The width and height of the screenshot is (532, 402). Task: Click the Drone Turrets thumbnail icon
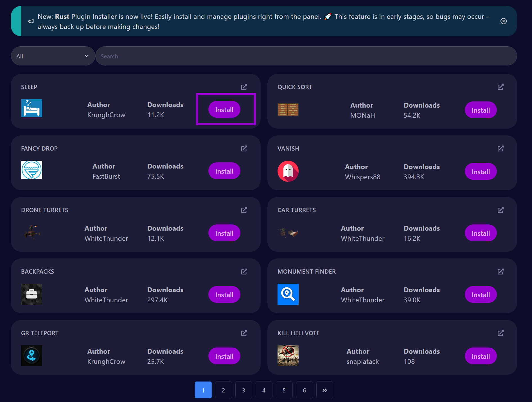pos(31,233)
